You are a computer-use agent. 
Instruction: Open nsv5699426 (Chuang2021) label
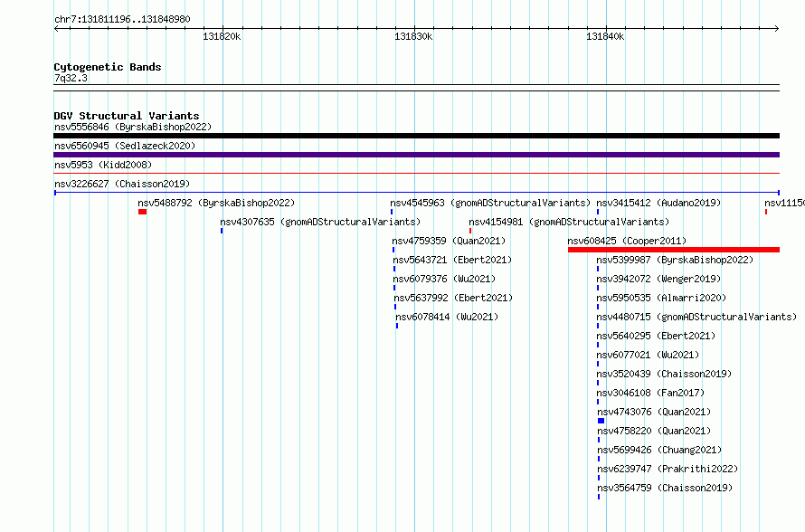tap(659, 450)
